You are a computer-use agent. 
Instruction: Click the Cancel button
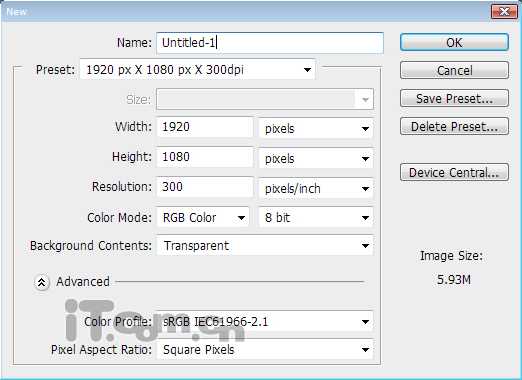(x=454, y=70)
